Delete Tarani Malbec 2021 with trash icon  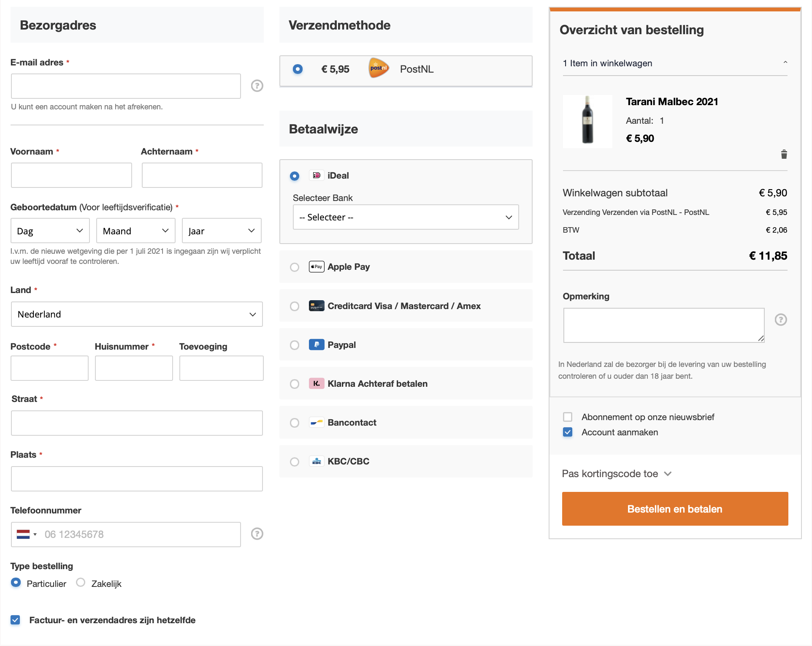784,154
